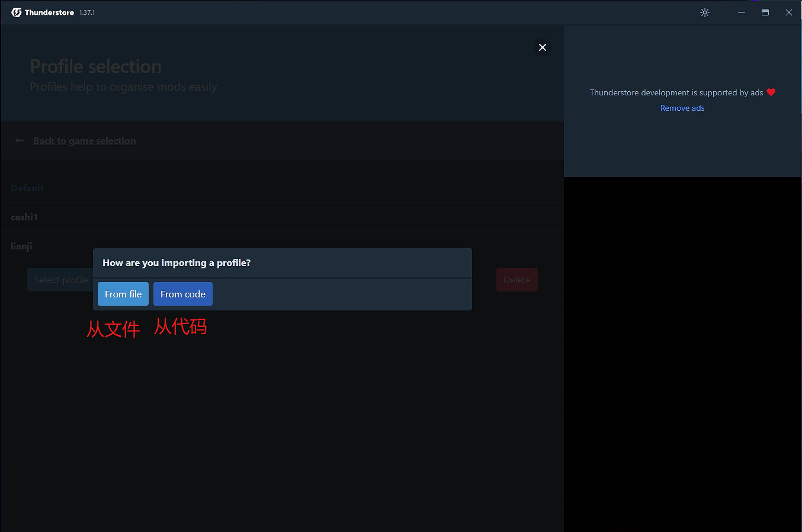Image resolution: width=802 pixels, height=532 pixels.
Task: Close the Thunderstore window
Action: pyautogui.click(x=789, y=12)
